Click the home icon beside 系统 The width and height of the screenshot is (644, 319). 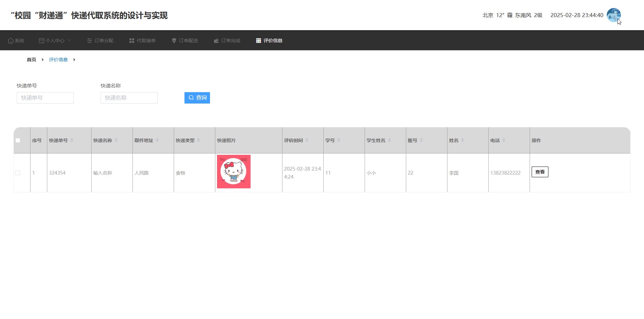pos(11,41)
